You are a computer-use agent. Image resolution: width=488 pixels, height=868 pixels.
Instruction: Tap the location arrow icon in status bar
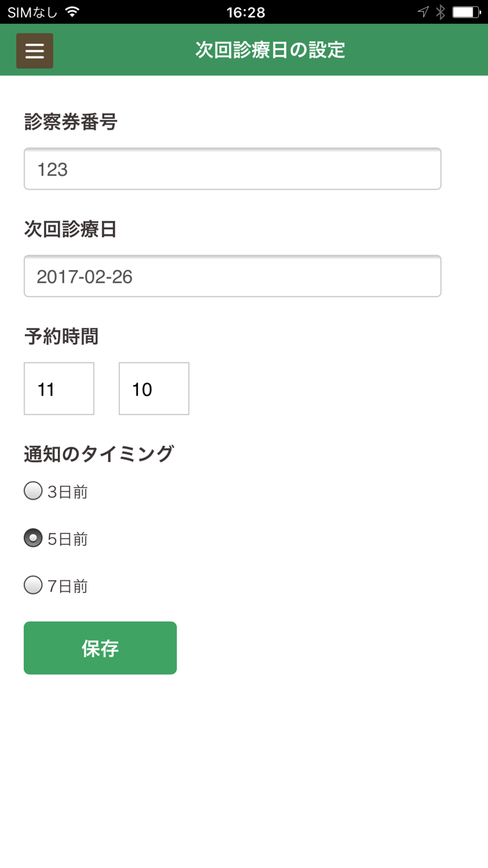click(x=422, y=11)
